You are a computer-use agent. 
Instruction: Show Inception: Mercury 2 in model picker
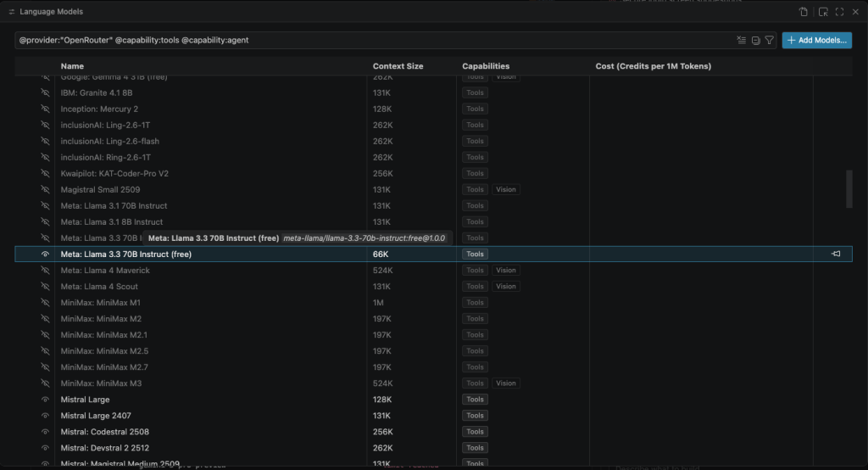click(46, 109)
